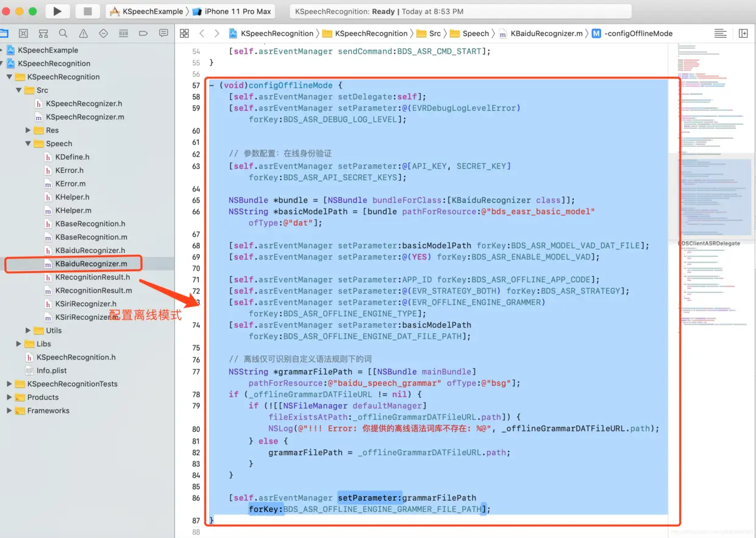
Task: Open KDefine.h file
Action: pyautogui.click(x=66, y=157)
